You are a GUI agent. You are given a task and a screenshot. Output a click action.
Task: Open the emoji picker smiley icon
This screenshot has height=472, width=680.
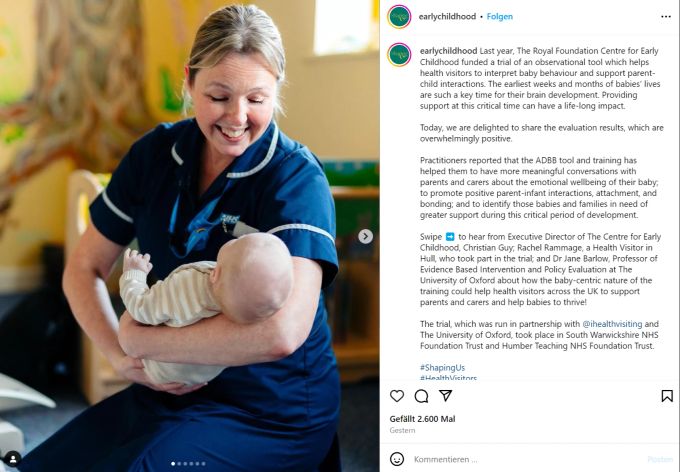tap(397, 459)
